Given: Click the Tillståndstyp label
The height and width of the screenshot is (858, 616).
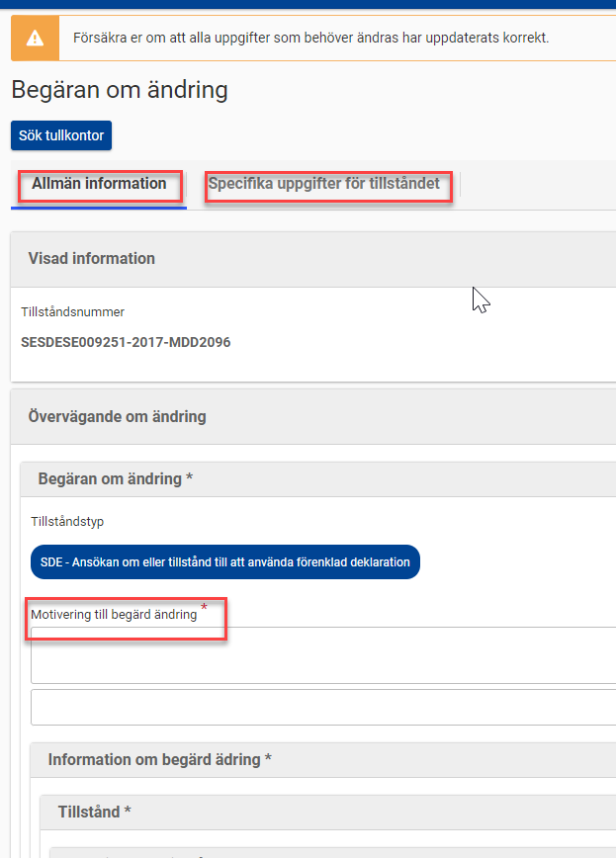Looking at the screenshot, I should click(67, 522).
